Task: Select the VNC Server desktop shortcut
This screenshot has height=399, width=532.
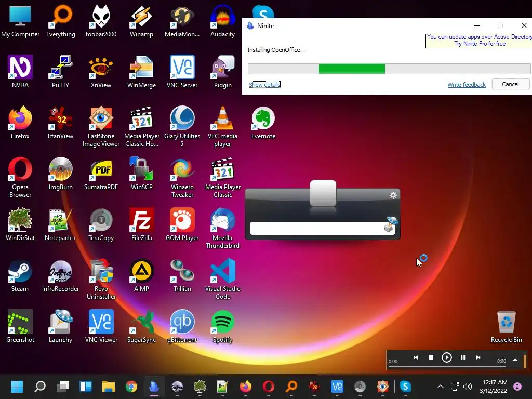Action: [182, 72]
